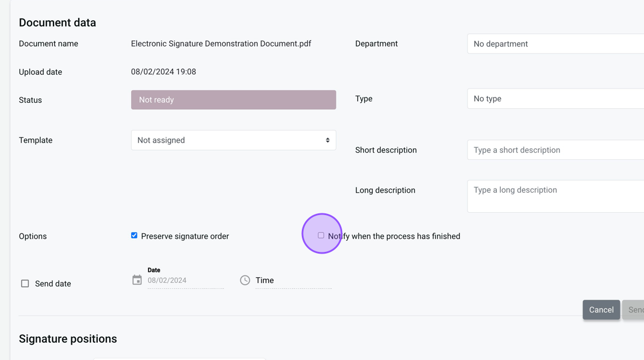Click the upload date value 08/02/2024 19:08

pos(163,72)
